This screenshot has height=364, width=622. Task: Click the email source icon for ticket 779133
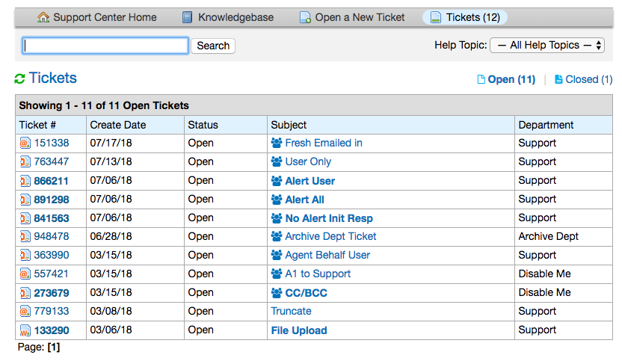[x=25, y=311]
